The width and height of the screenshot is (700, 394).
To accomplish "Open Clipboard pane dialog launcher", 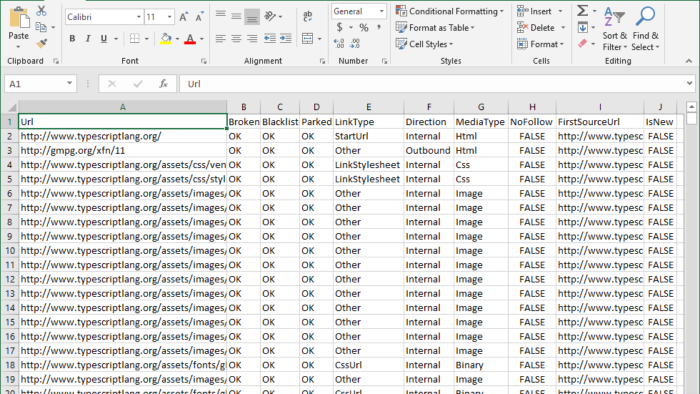I will pos(56,61).
